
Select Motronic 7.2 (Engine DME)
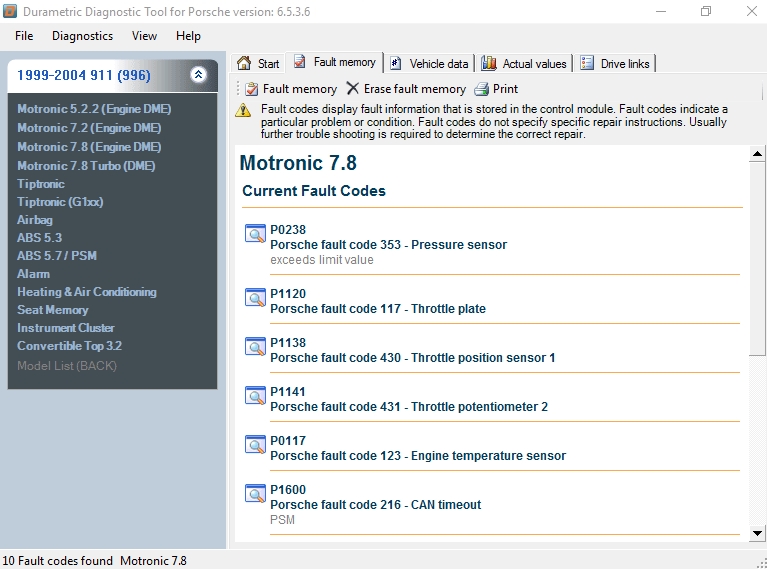click(89, 128)
